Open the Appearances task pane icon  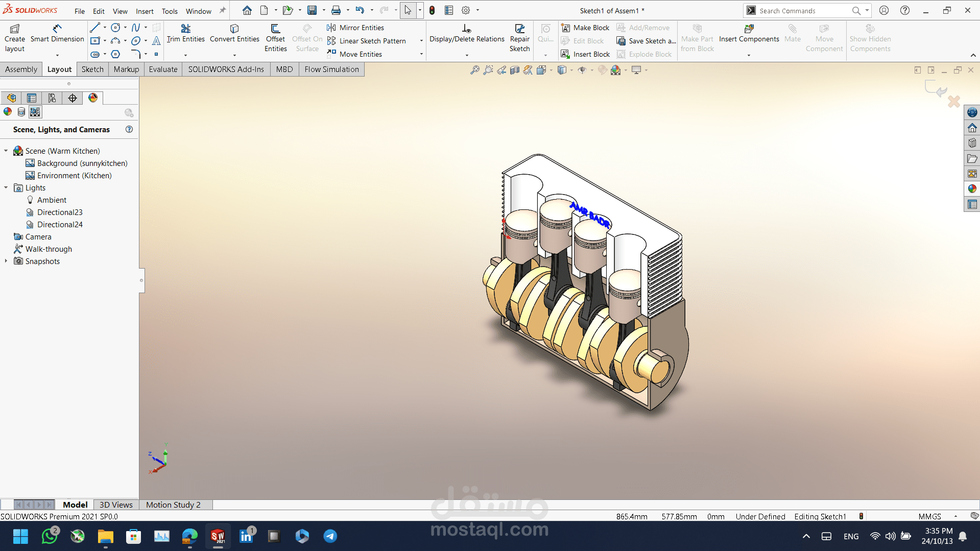point(972,189)
